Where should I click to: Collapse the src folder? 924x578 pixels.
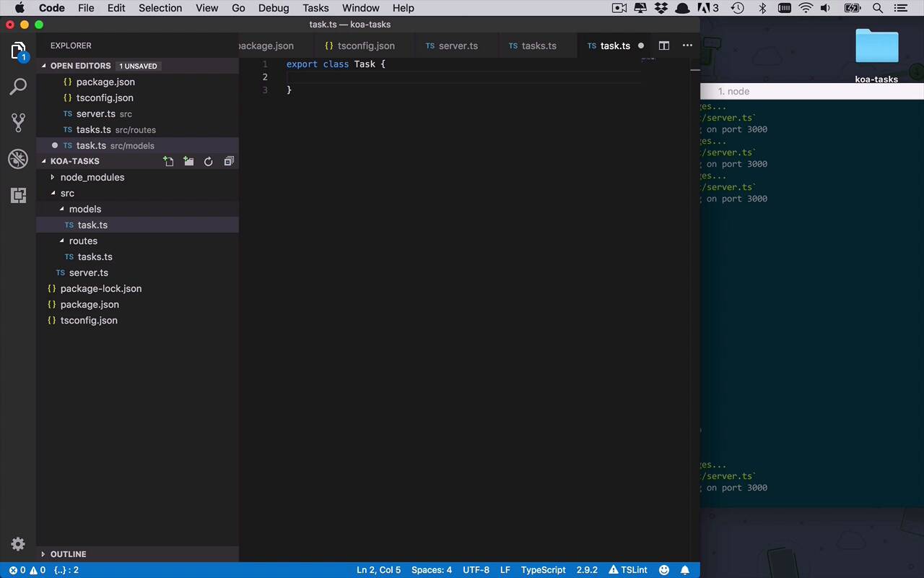tap(66, 193)
